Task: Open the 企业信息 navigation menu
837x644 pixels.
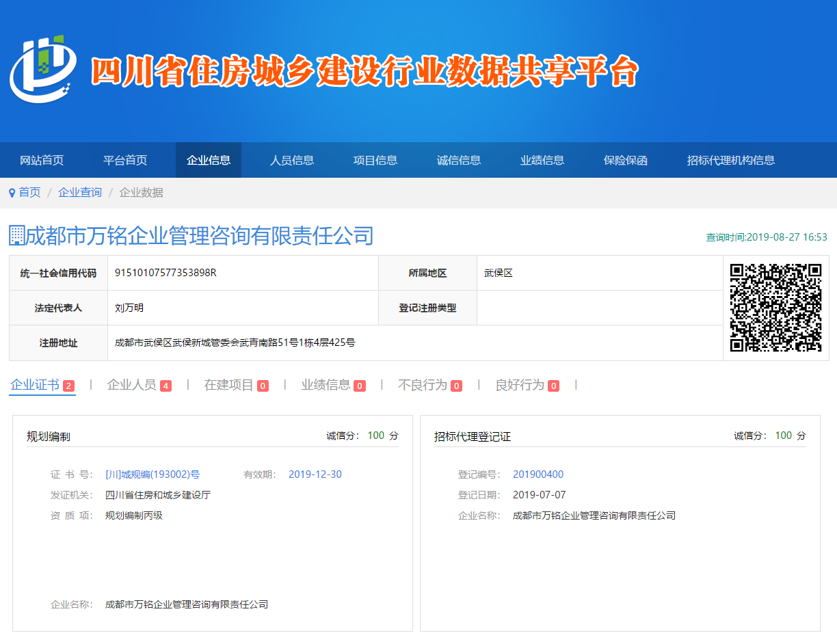Action: click(x=208, y=159)
